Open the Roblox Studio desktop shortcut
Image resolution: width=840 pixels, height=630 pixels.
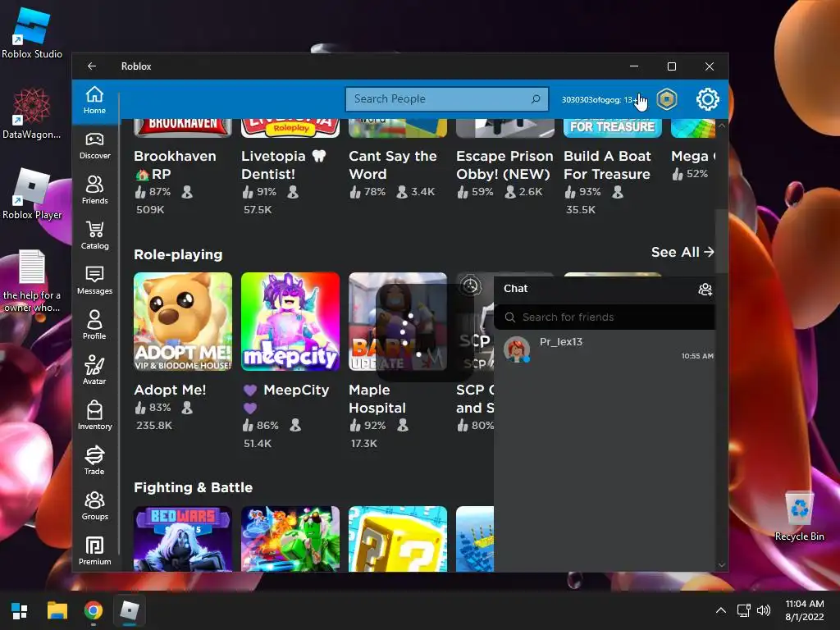32,32
